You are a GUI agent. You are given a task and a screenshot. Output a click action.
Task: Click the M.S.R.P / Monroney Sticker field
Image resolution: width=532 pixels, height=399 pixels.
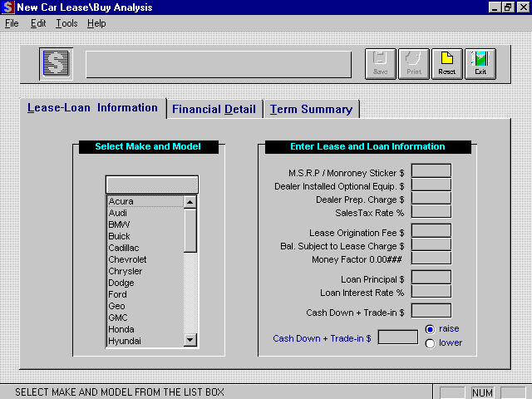point(431,170)
